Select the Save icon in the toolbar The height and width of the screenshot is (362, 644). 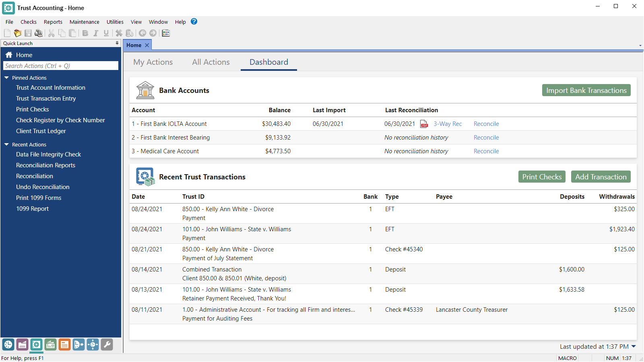pyautogui.click(x=28, y=33)
